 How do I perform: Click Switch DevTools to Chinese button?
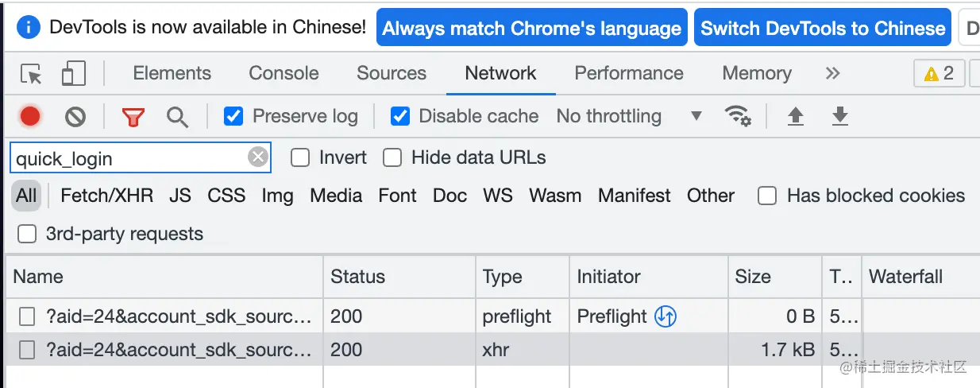(823, 29)
